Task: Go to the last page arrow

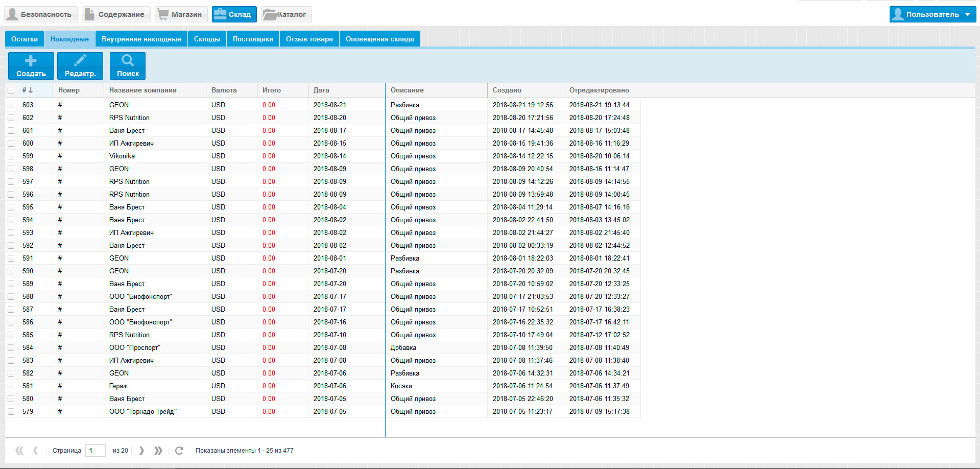Action: [158, 451]
